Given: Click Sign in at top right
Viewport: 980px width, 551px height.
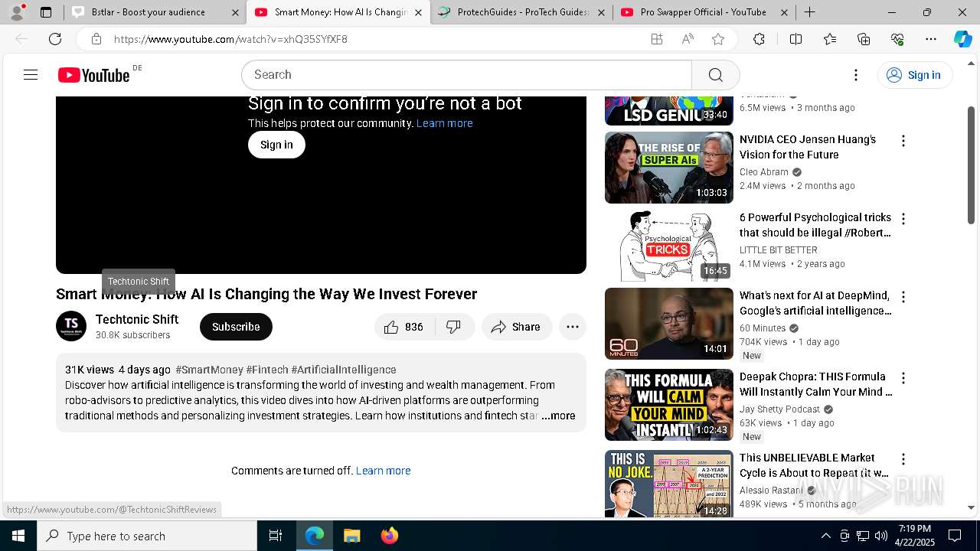Looking at the screenshot, I should coord(914,75).
